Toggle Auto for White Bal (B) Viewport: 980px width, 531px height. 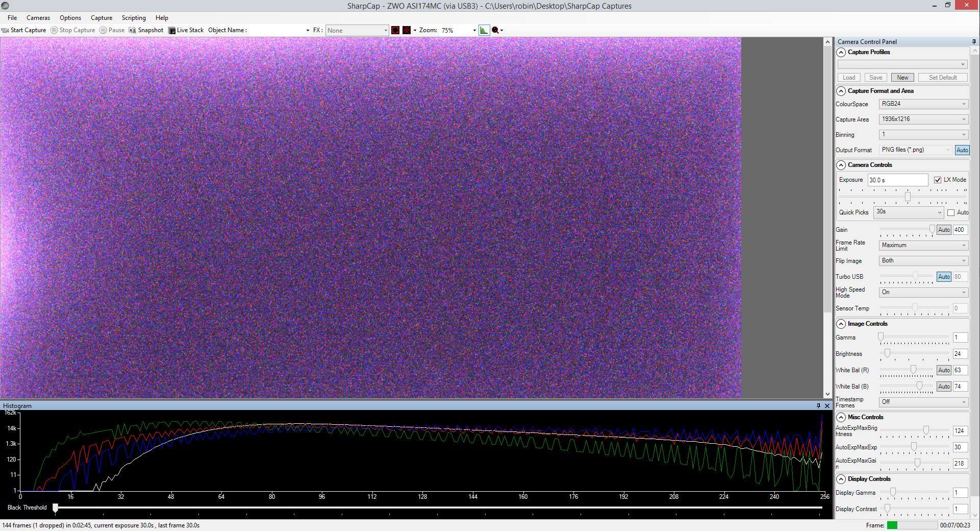point(944,387)
